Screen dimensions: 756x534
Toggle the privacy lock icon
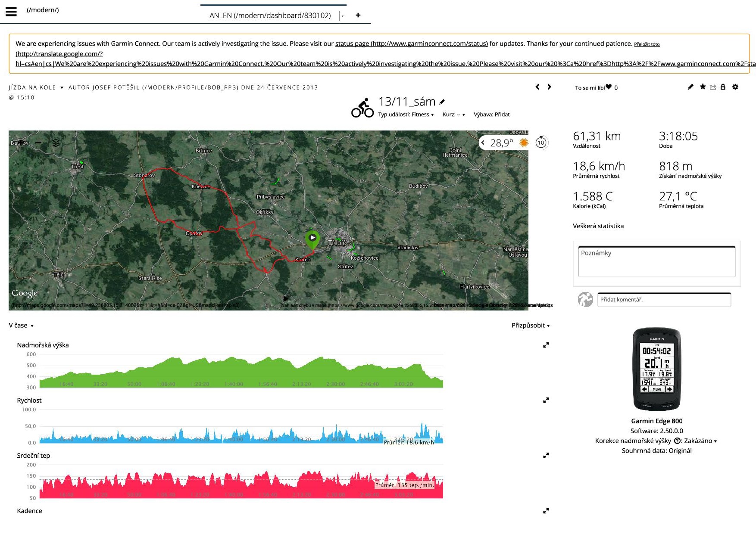pos(723,87)
